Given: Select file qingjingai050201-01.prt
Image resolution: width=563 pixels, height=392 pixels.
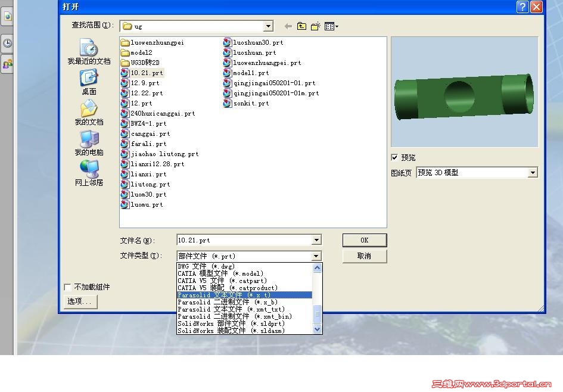Looking at the screenshot, I should [x=270, y=83].
